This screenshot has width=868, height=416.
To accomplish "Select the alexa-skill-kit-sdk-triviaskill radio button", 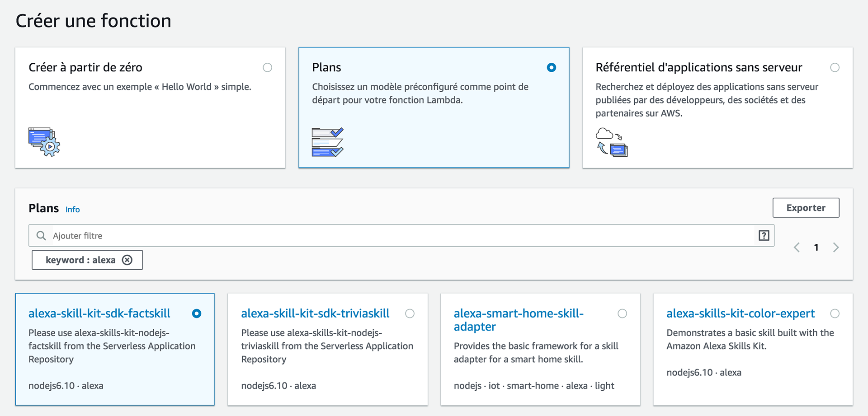I will [x=410, y=313].
